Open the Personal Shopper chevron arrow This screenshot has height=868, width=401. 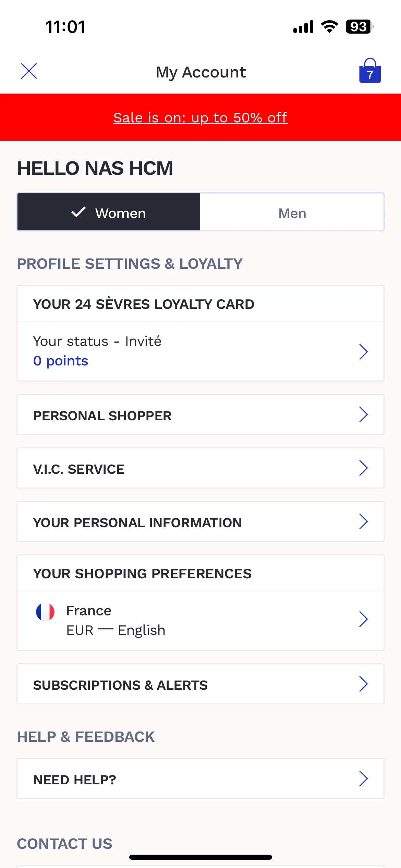(363, 414)
